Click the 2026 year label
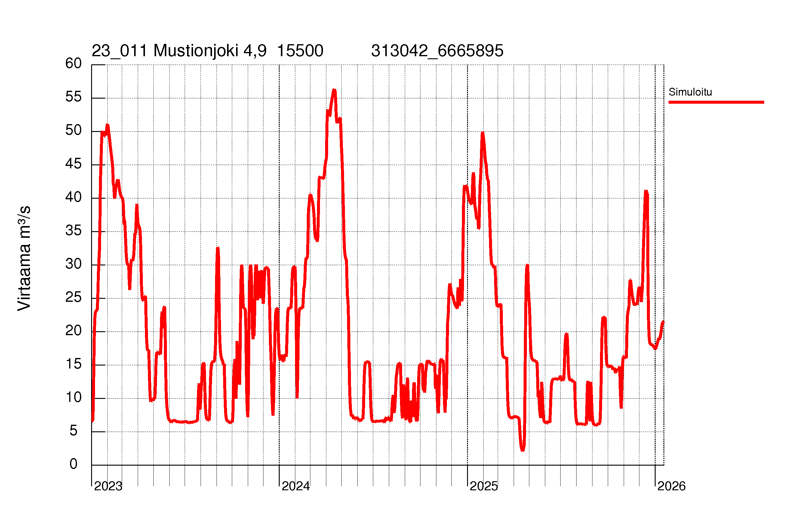 point(671,486)
